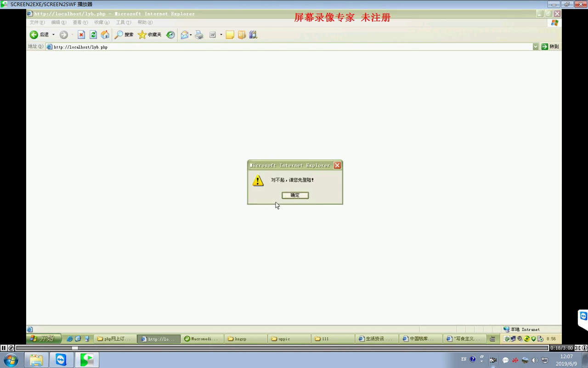Image resolution: width=588 pixels, height=368 pixels.
Task: Click the IE Back arrow icon
Action: click(34, 35)
